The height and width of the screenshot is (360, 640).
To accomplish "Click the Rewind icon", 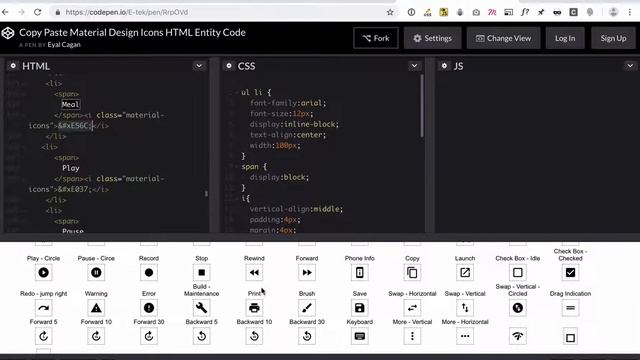I will point(254,273).
